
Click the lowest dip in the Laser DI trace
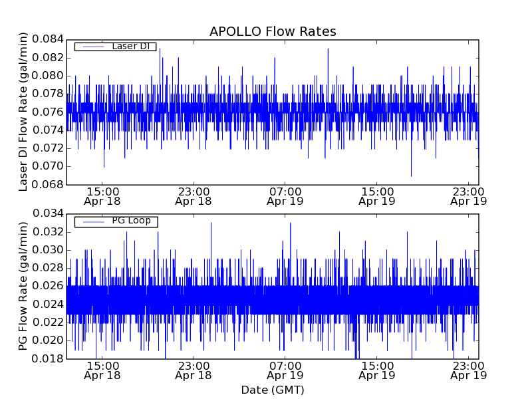(411, 175)
